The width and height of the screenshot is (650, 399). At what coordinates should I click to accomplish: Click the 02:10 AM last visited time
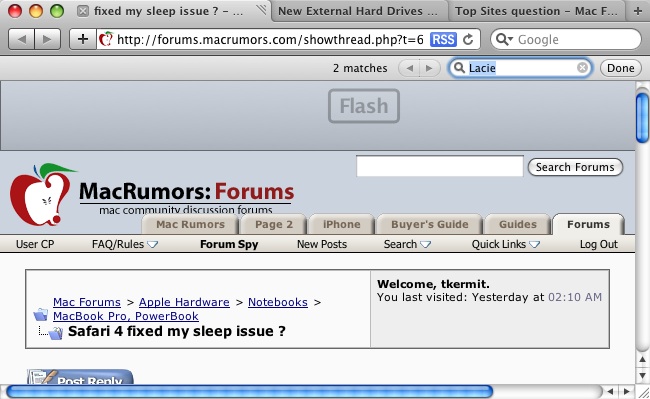pyautogui.click(x=575, y=297)
